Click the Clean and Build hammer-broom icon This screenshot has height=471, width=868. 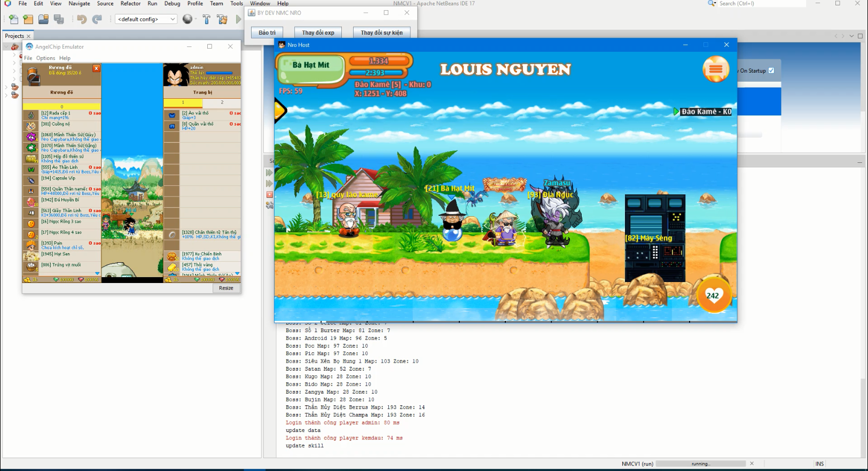(222, 19)
